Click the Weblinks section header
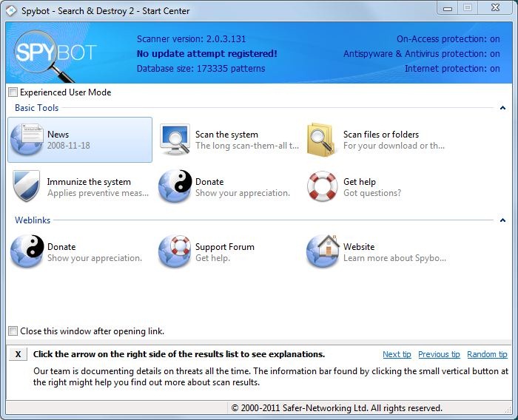The image size is (518, 420). point(33,220)
